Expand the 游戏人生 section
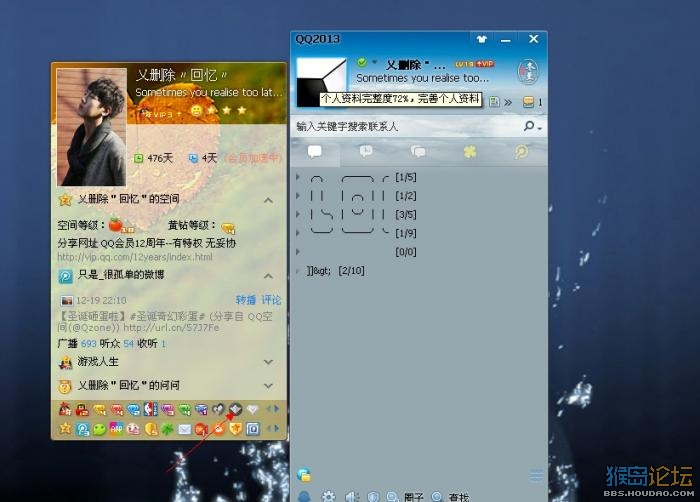 tap(268, 362)
